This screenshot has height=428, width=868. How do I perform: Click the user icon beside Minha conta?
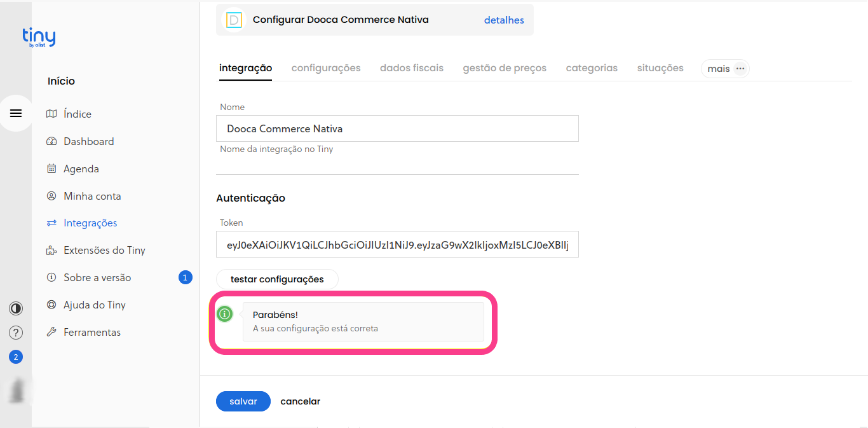pyautogui.click(x=51, y=196)
